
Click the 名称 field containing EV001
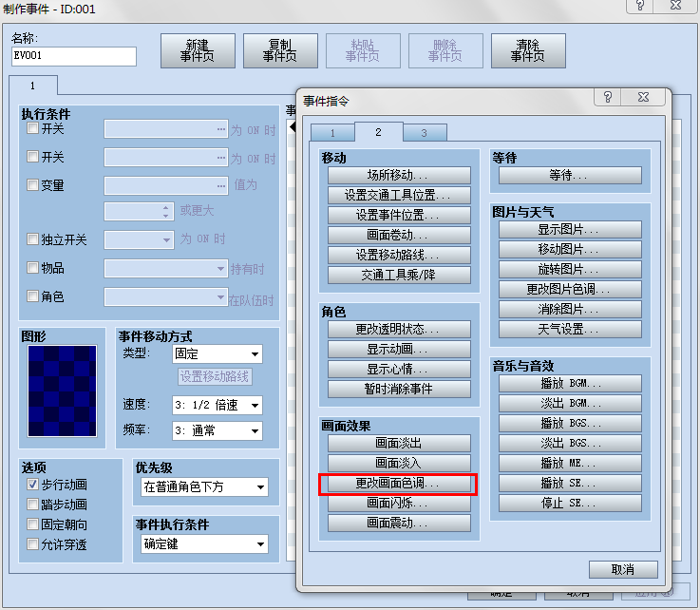pyautogui.click(x=74, y=56)
